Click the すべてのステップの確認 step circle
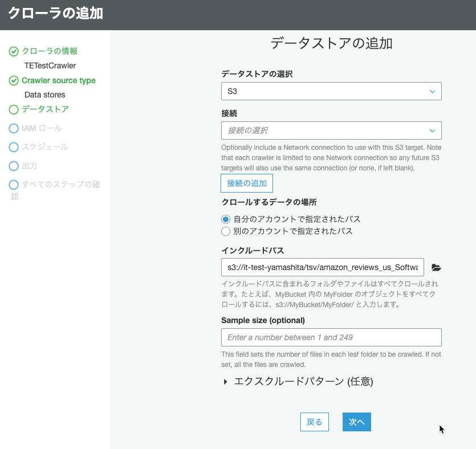The width and height of the screenshot is (476, 449). [x=14, y=185]
